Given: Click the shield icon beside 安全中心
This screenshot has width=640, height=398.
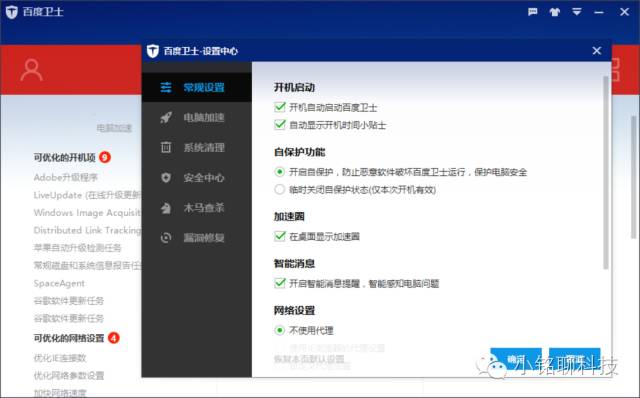Looking at the screenshot, I should pyautogui.click(x=166, y=178).
